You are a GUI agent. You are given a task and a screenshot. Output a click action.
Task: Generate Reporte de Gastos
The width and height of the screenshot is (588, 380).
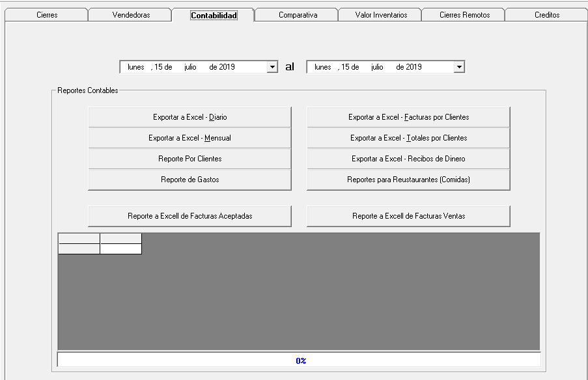pyautogui.click(x=189, y=180)
